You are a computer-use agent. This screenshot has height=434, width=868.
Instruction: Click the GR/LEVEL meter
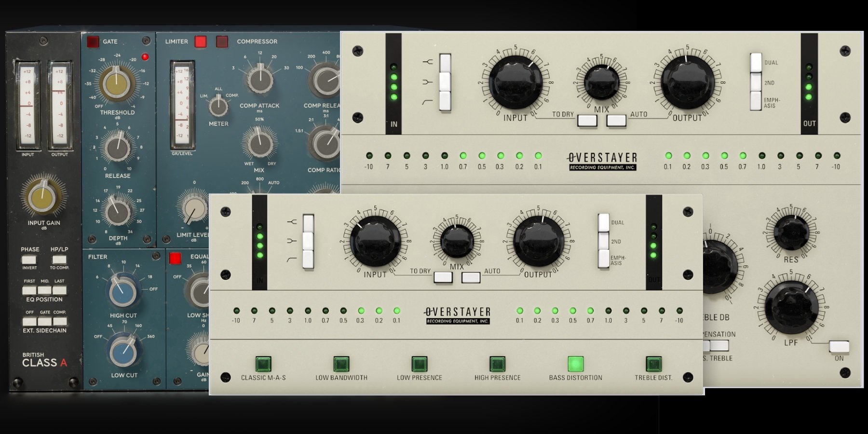(x=182, y=105)
